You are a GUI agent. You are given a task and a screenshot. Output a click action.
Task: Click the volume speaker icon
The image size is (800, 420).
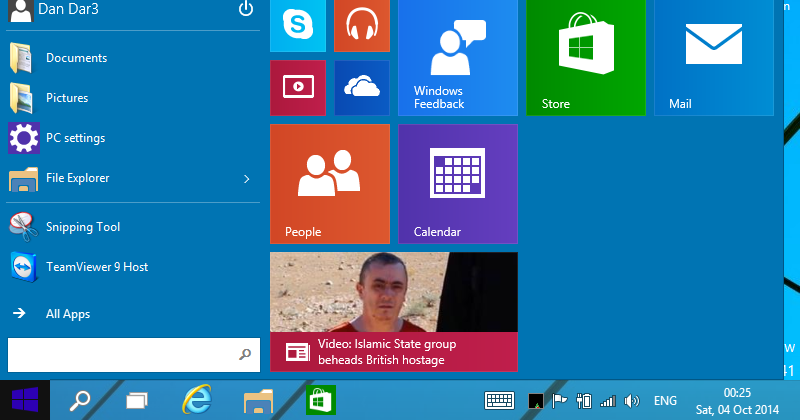coord(632,401)
